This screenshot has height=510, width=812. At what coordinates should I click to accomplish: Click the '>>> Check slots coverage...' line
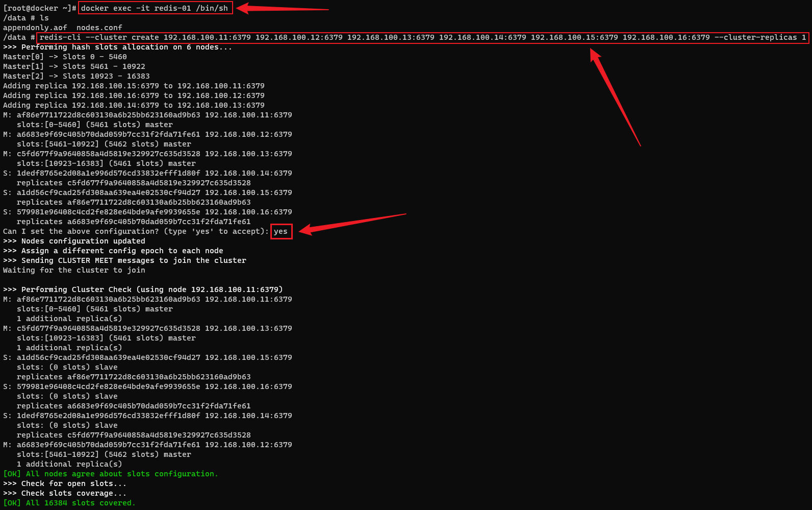(x=65, y=493)
